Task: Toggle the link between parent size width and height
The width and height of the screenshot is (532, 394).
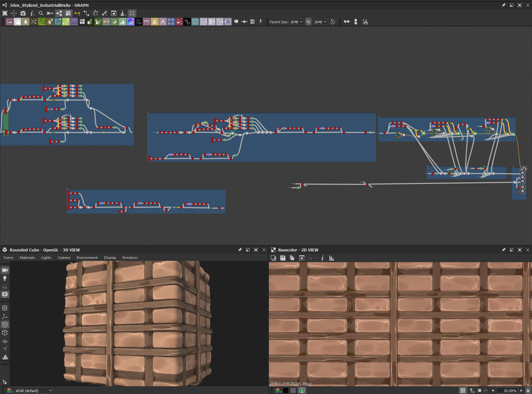Action: [308, 22]
